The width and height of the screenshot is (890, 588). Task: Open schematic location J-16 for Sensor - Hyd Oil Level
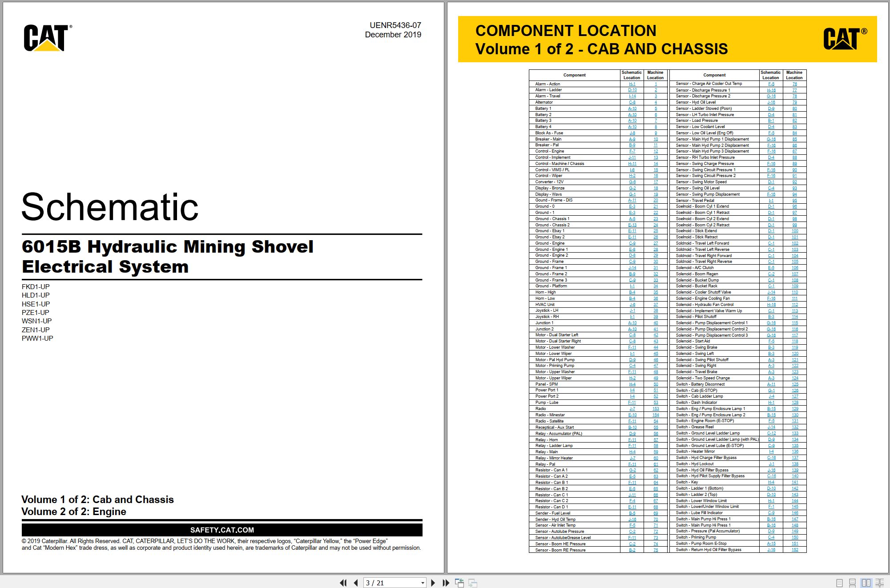click(x=771, y=102)
